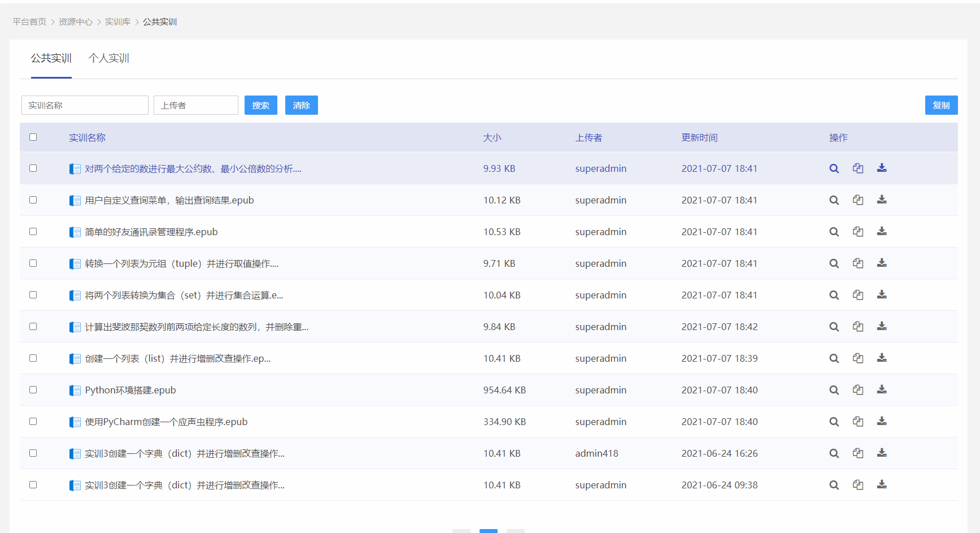Switch to the 个人实训 tab
This screenshot has width=980, height=533.
point(109,58)
